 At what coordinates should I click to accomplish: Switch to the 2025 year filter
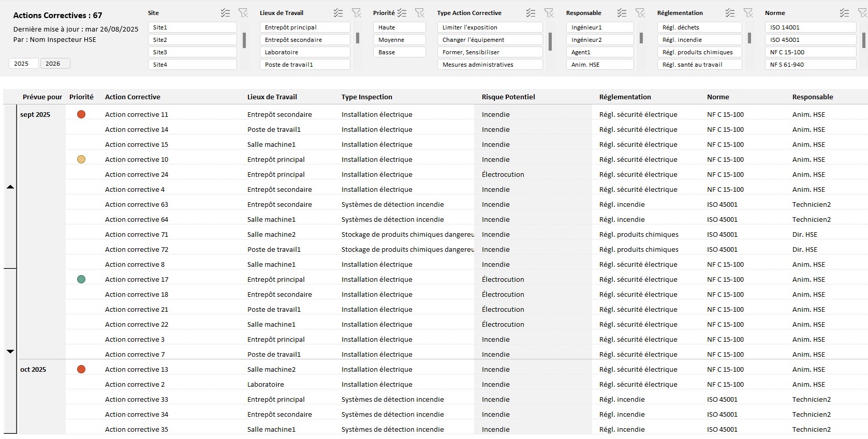pyautogui.click(x=23, y=64)
